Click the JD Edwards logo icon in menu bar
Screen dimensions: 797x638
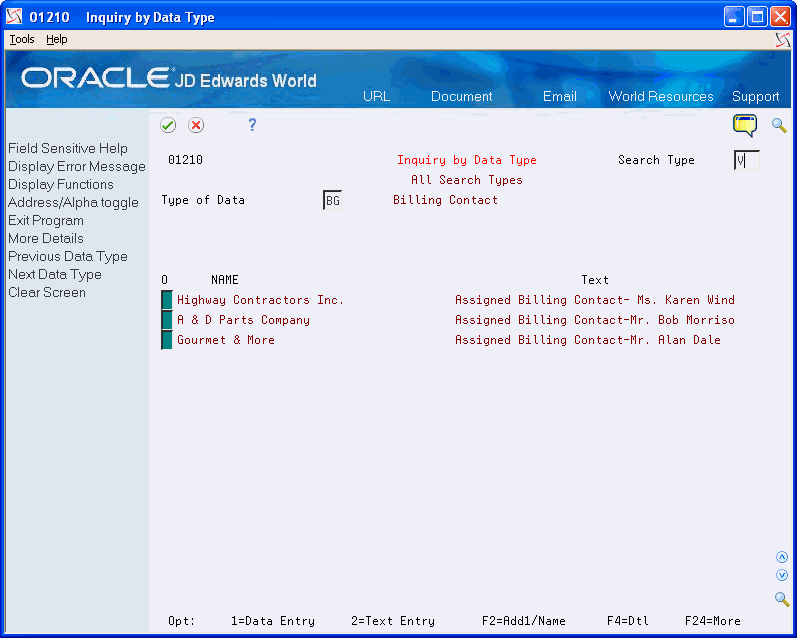783,40
